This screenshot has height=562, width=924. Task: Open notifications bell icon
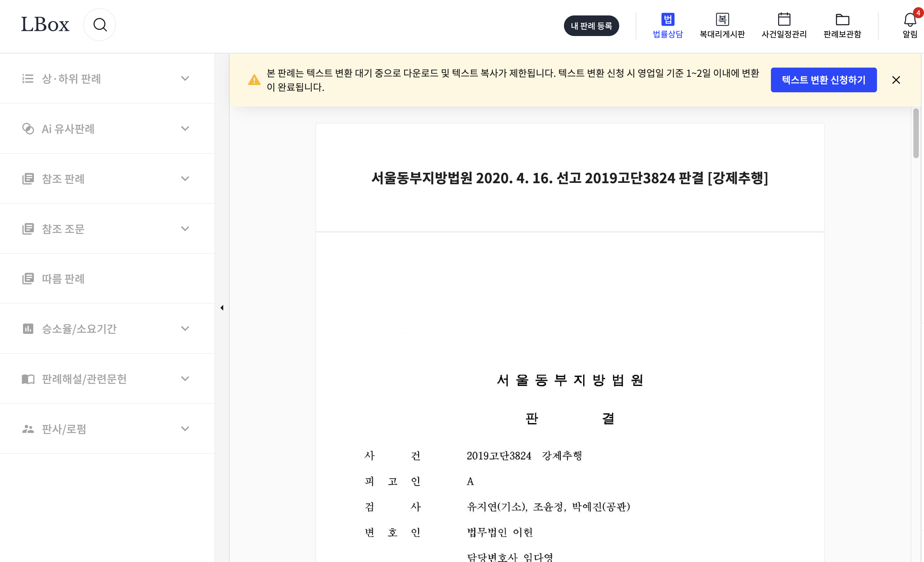(910, 20)
